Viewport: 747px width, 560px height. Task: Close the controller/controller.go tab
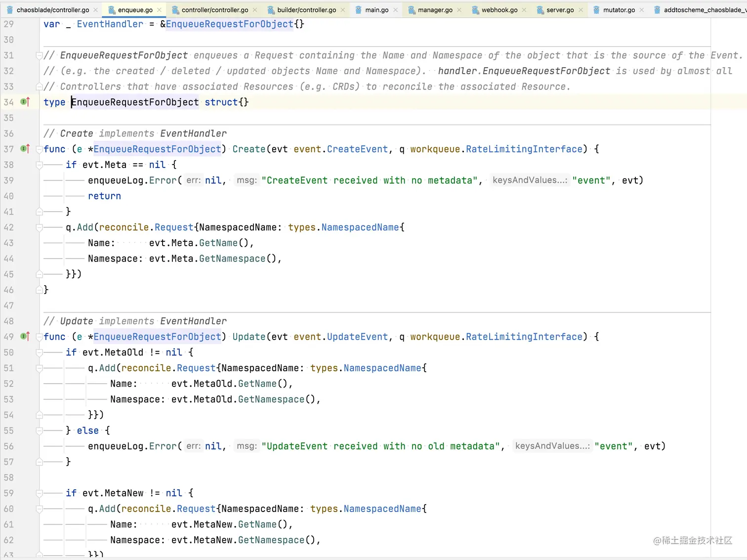[255, 10]
